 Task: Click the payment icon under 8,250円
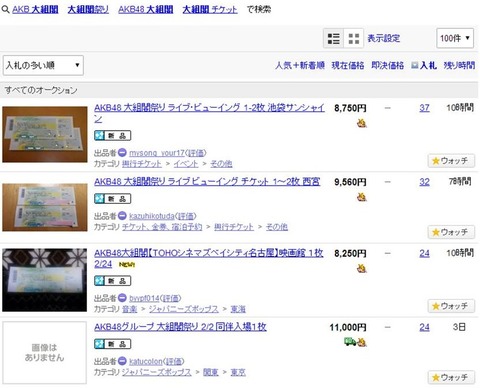point(362,268)
